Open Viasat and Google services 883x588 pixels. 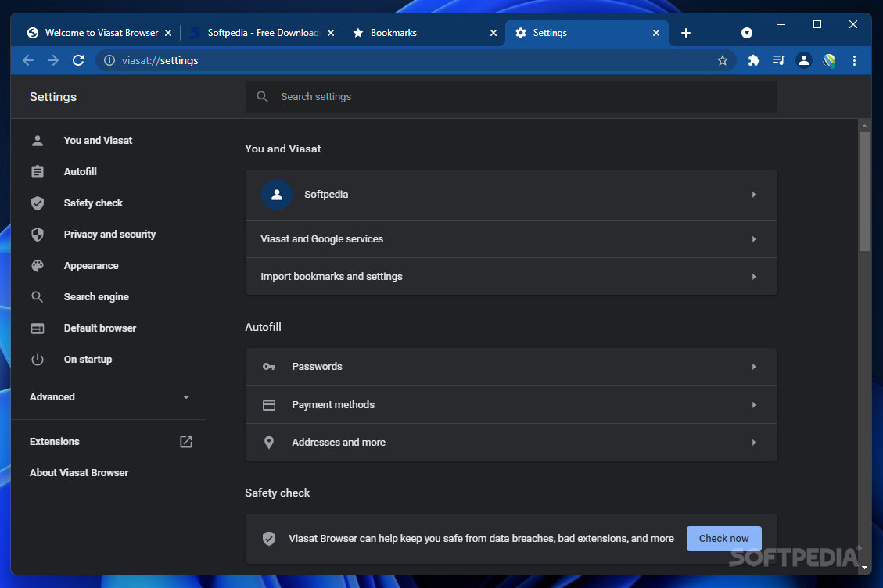pyautogui.click(x=511, y=239)
